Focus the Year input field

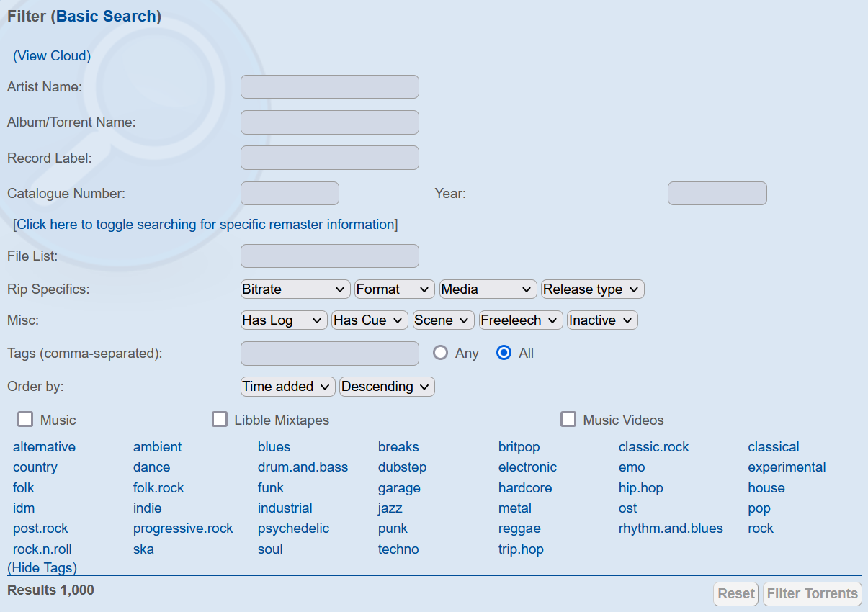click(717, 194)
